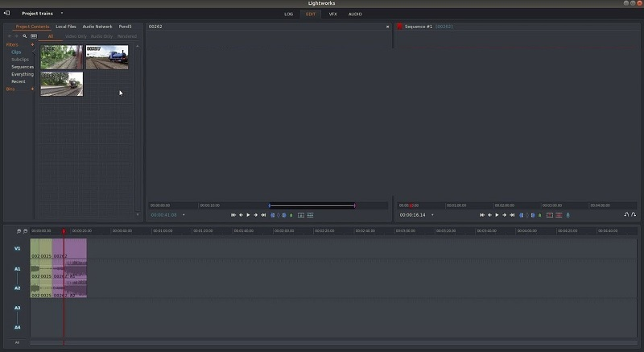The image size is (644, 352).
Task: Mark in point in sequence viewer
Action: pyautogui.click(x=521, y=215)
